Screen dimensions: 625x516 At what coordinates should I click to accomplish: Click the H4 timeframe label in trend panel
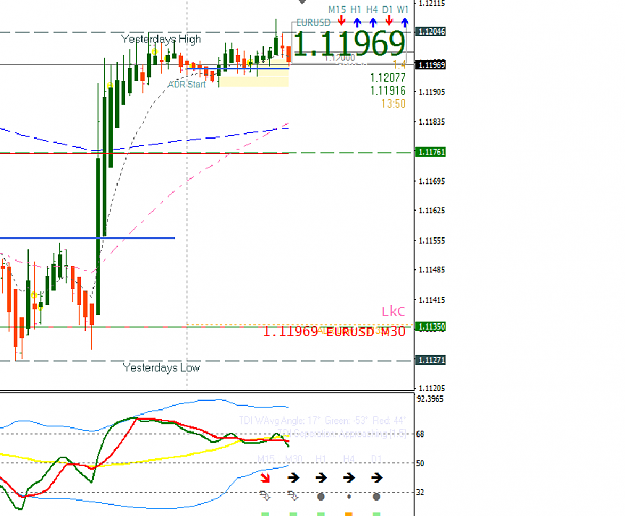pyautogui.click(x=372, y=9)
